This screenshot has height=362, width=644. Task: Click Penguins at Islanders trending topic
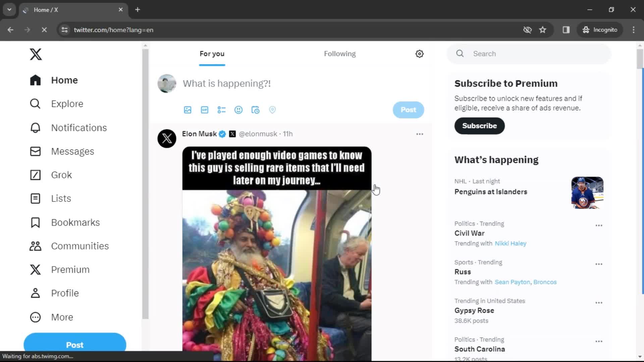click(x=490, y=191)
